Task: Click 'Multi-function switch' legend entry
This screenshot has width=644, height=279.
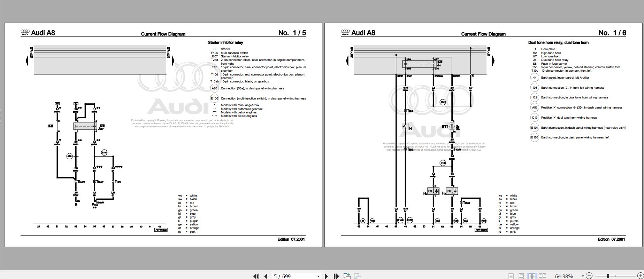Action: pyautogui.click(x=235, y=53)
